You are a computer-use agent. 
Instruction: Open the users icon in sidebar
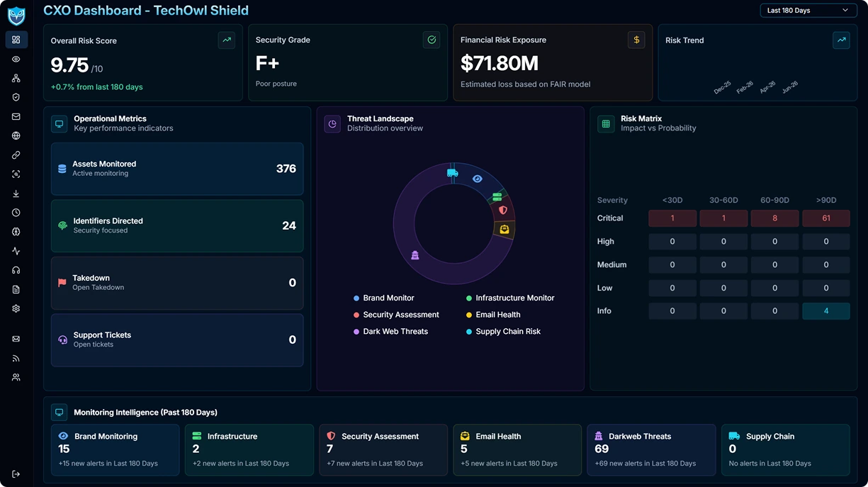(x=16, y=377)
